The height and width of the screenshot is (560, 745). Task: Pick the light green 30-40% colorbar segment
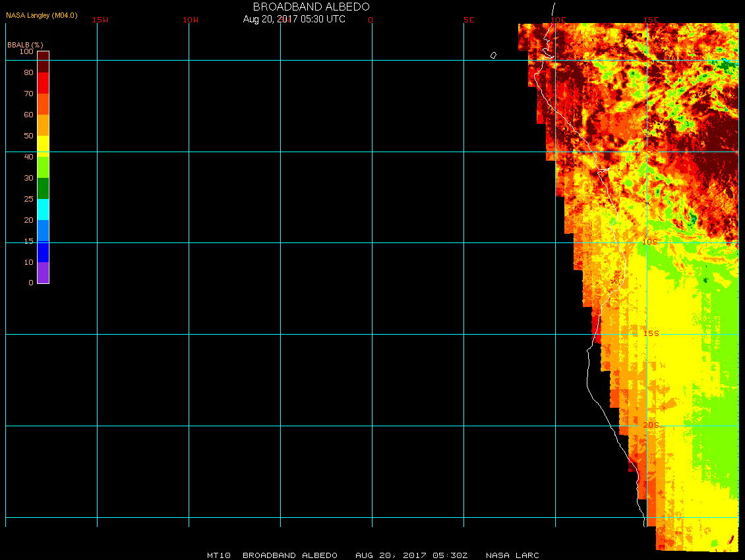click(x=43, y=167)
